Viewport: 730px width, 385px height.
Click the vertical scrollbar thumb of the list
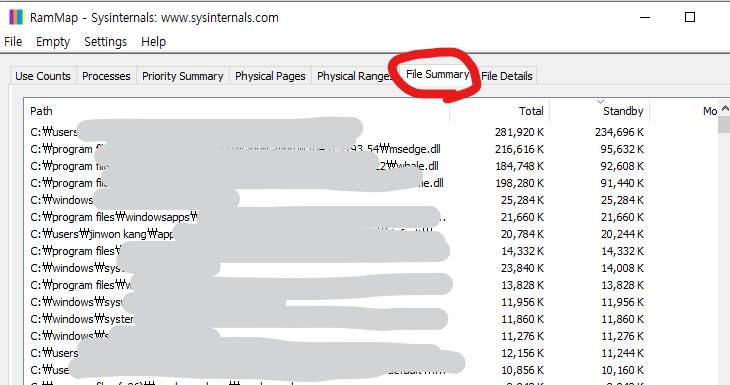coord(724,126)
